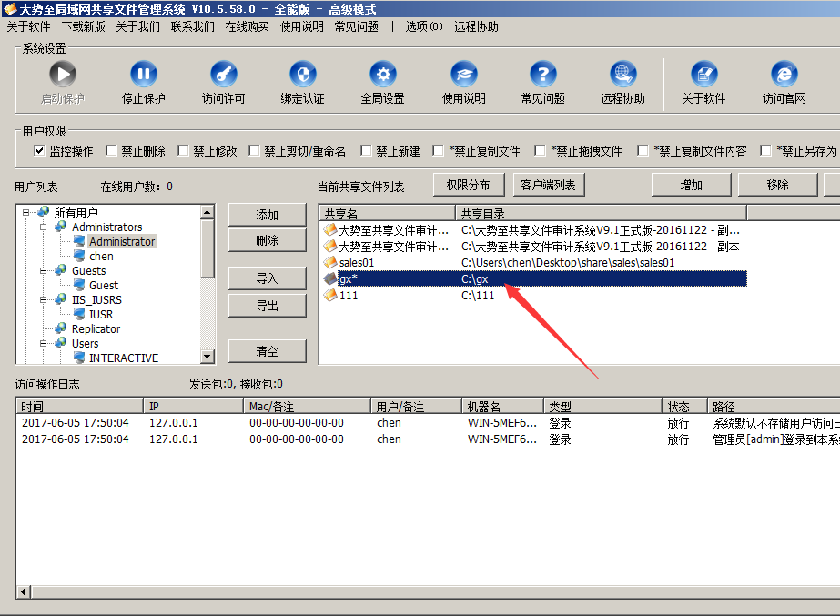This screenshot has height=616, width=840.
Task: Uncheck the 监控操作 checkbox
Action: pos(39,151)
